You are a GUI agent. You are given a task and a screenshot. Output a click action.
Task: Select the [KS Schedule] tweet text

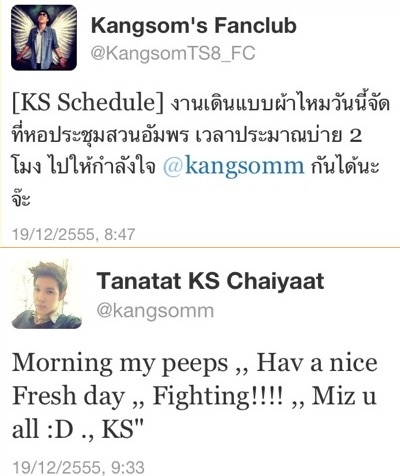click(201, 151)
